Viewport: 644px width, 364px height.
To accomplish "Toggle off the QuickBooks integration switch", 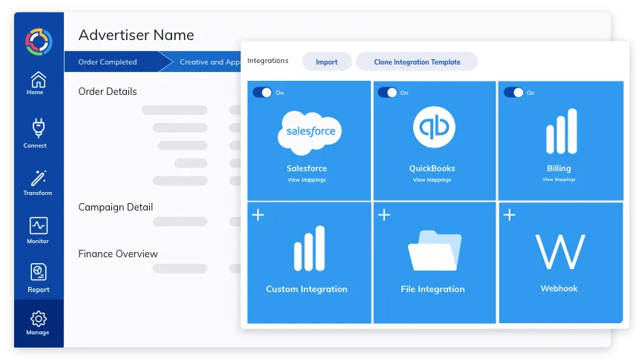I will point(387,93).
